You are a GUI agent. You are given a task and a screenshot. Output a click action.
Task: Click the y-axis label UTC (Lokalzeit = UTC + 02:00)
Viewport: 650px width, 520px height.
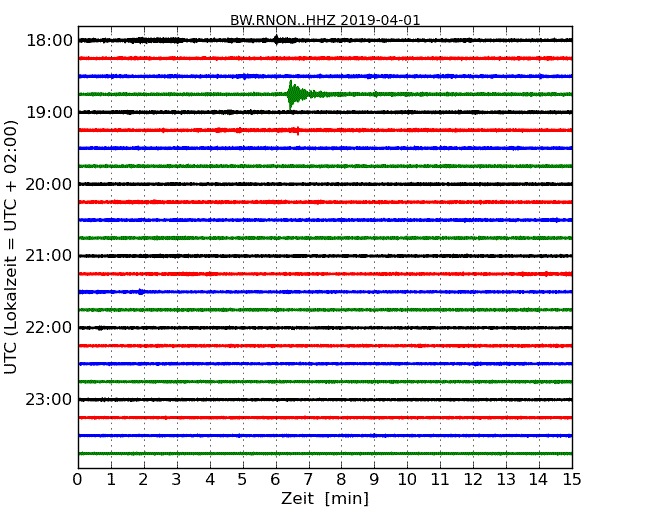(x=11, y=247)
